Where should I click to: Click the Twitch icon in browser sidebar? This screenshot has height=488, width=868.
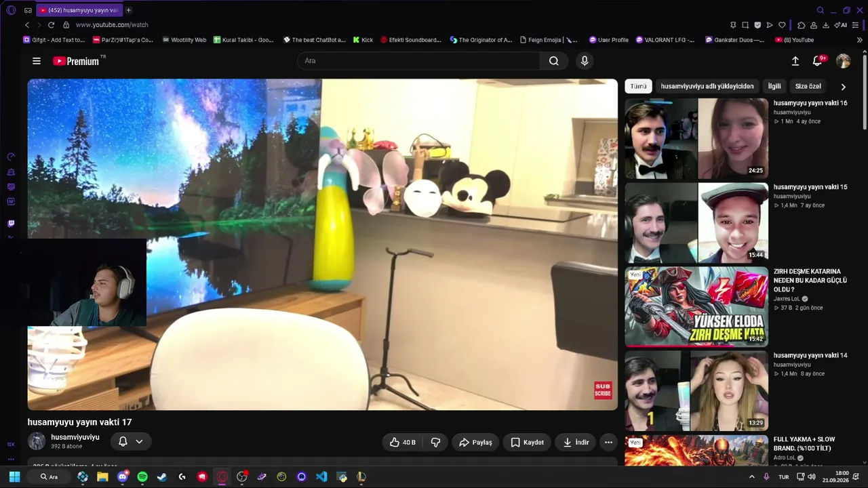(x=11, y=224)
